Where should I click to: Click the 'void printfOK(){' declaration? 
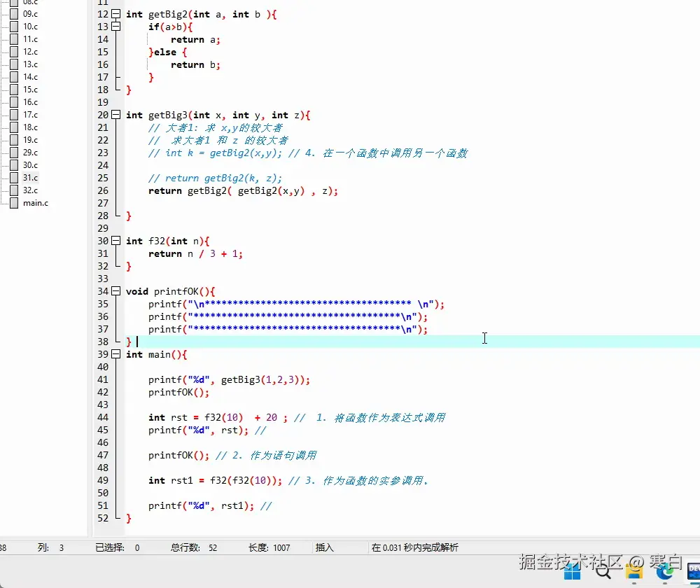click(x=171, y=291)
